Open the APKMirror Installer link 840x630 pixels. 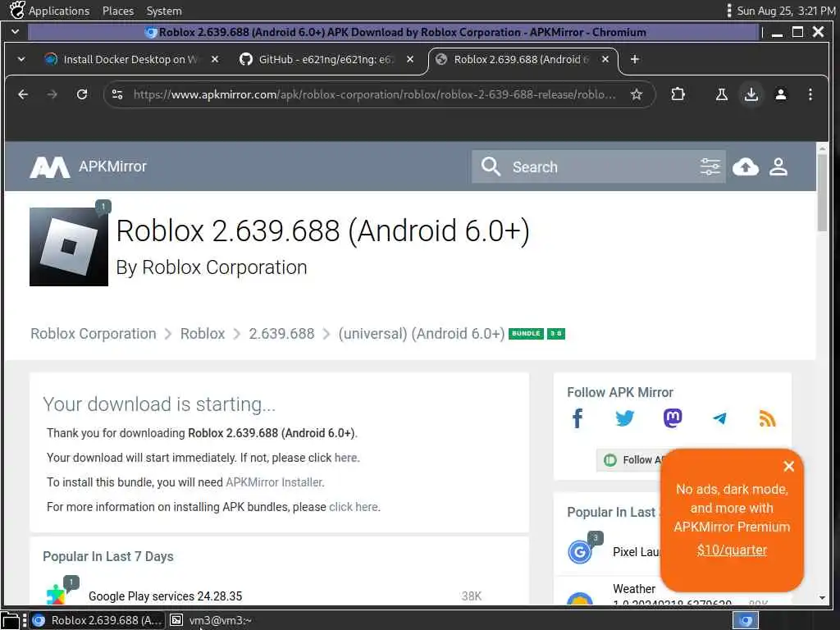[x=274, y=482]
